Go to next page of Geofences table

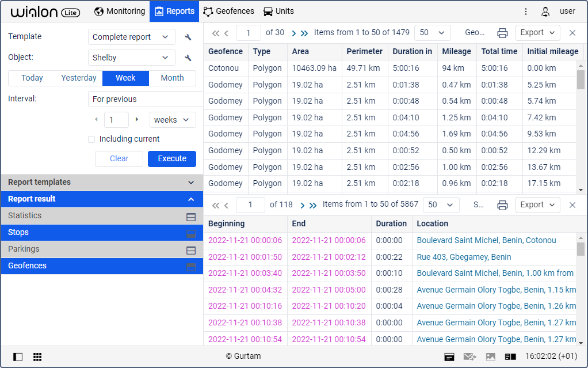point(294,33)
